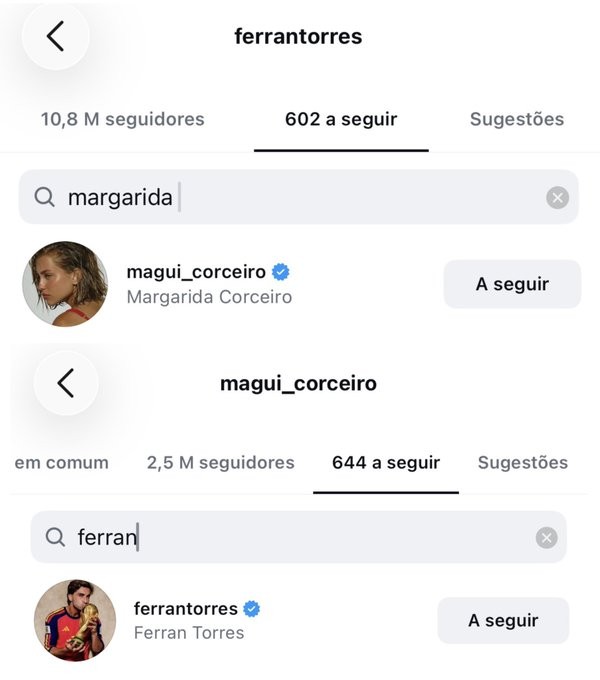Image resolution: width=600 pixels, height=680 pixels.
Task: Open Ferran Torres's profile picture
Action: (75, 621)
